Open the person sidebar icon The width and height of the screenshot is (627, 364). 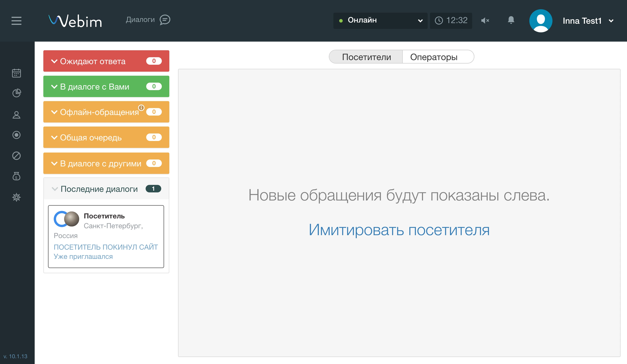(x=16, y=115)
